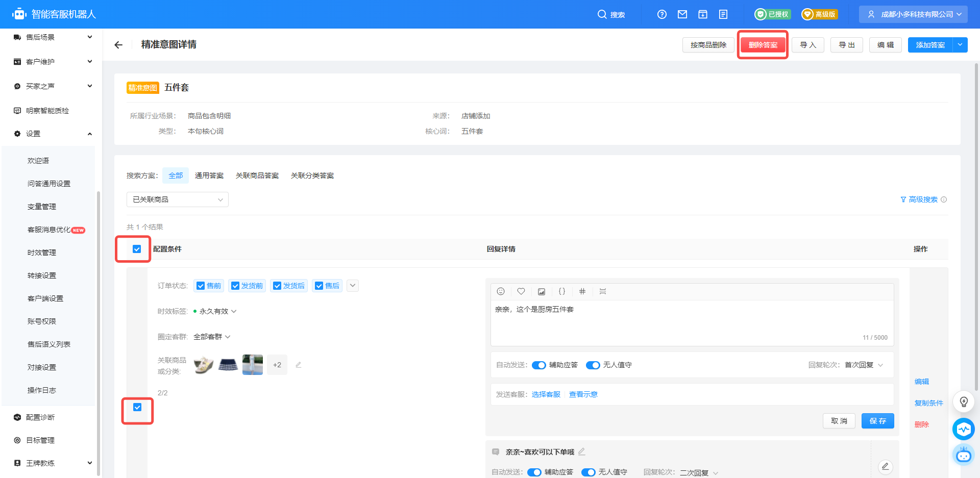
Task: Insert variable with the braces icon
Action: (x=562, y=291)
